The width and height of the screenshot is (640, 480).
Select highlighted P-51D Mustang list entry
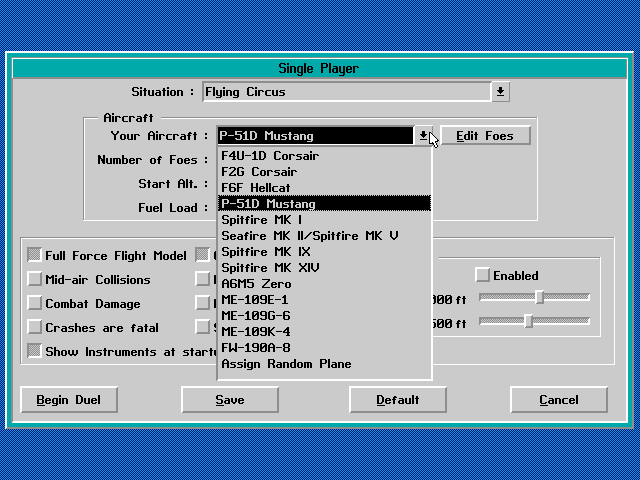click(x=324, y=203)
